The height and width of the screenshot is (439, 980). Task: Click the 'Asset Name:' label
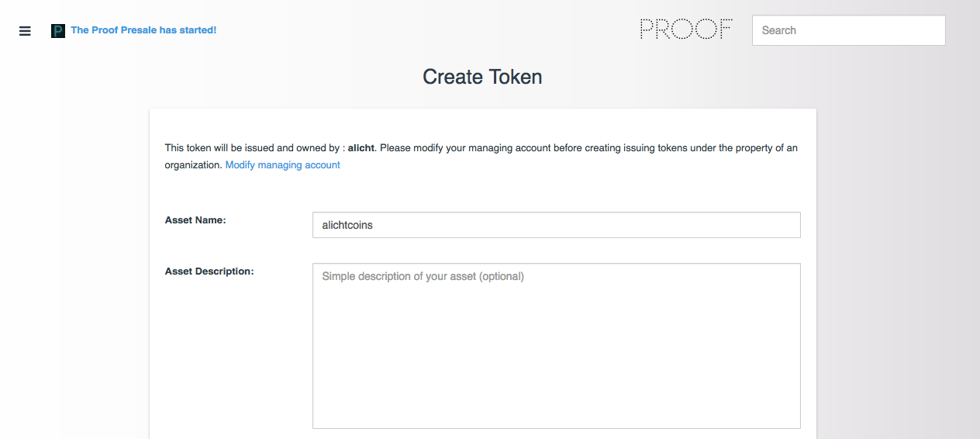pos(195,220)
